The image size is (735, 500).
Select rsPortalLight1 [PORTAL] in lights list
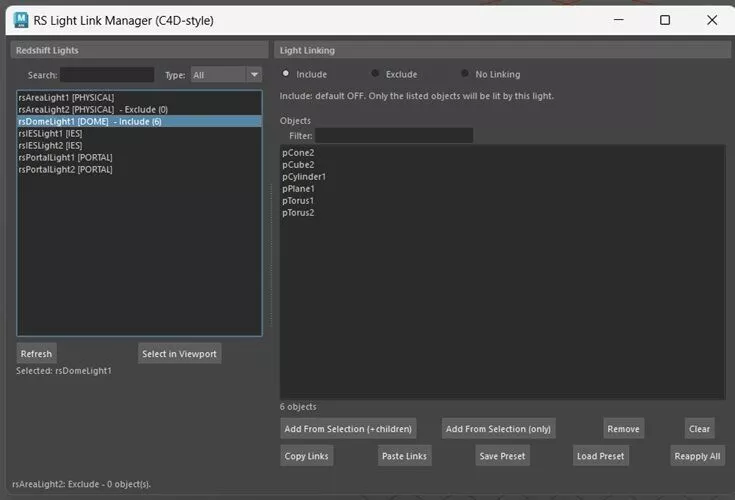tap(139, 157)
